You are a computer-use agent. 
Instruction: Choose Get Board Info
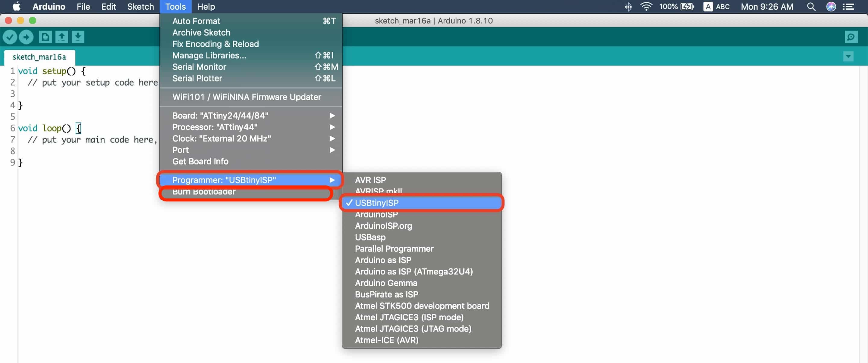pos(251,161)
